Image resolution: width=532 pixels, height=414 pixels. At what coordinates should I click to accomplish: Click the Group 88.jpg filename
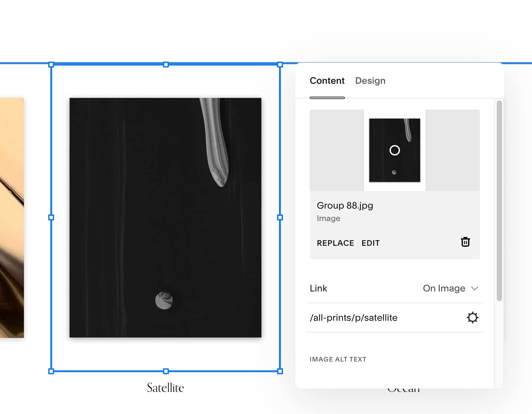point(345,205)
